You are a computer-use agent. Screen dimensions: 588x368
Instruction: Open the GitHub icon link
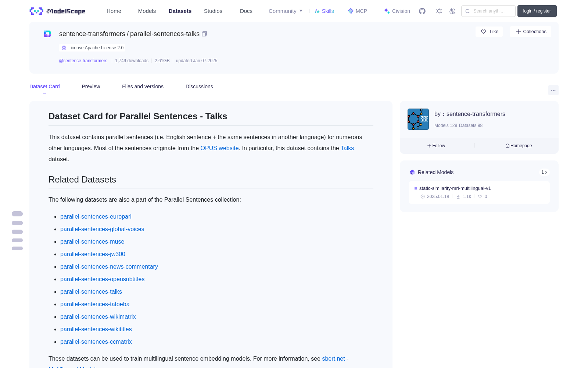click(x=422, y=11)
